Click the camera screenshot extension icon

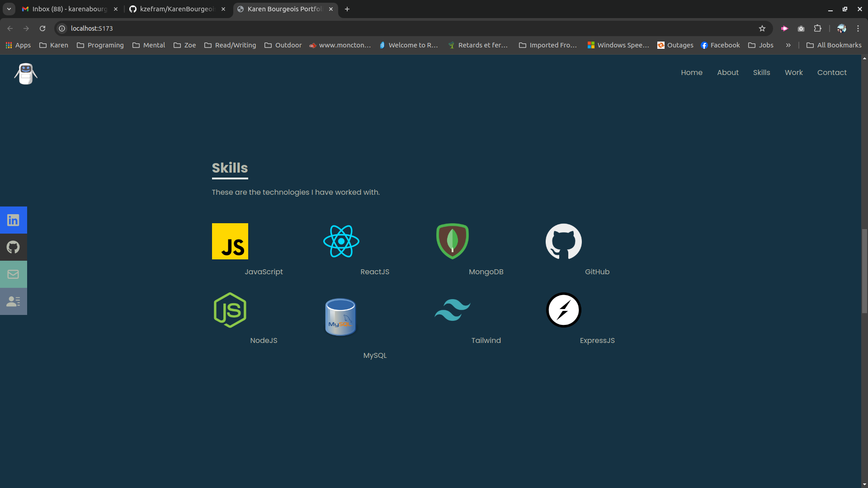coord(801,28)
